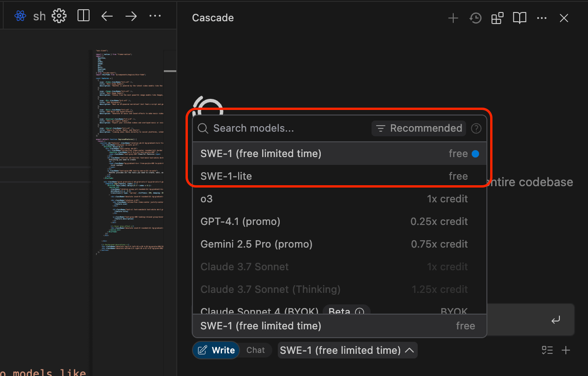The image size is (588, 376).
Task: Start new Cascade conversation with plus icon
Action: [453, 18]
